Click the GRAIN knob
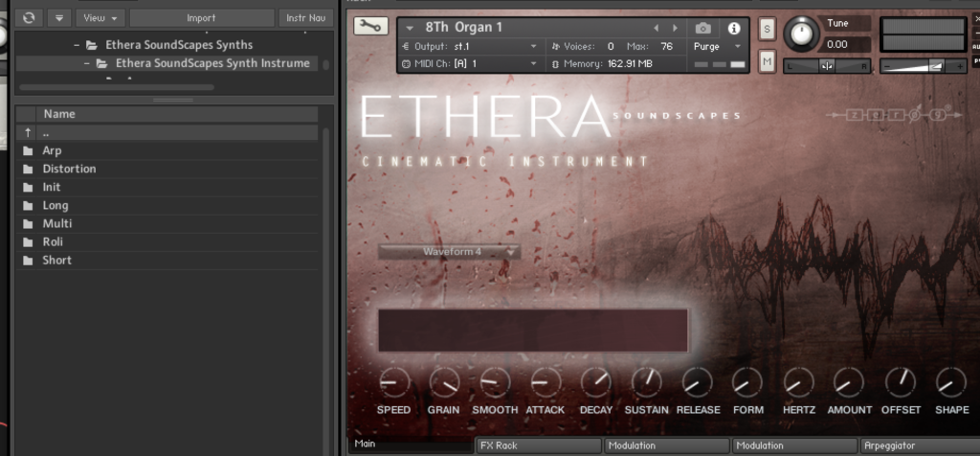Image resolution: width=980 pixels, height=456 pixels. tap(444, 383)
